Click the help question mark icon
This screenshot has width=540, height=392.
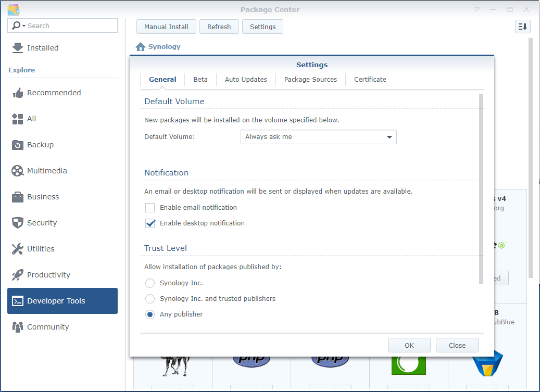point(476,9)
